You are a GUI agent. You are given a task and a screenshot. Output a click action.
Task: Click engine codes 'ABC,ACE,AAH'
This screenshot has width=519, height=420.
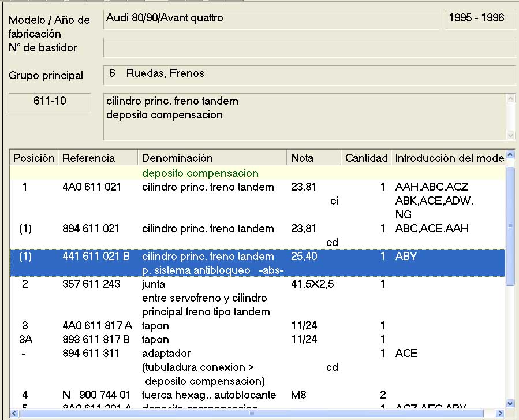432,229
